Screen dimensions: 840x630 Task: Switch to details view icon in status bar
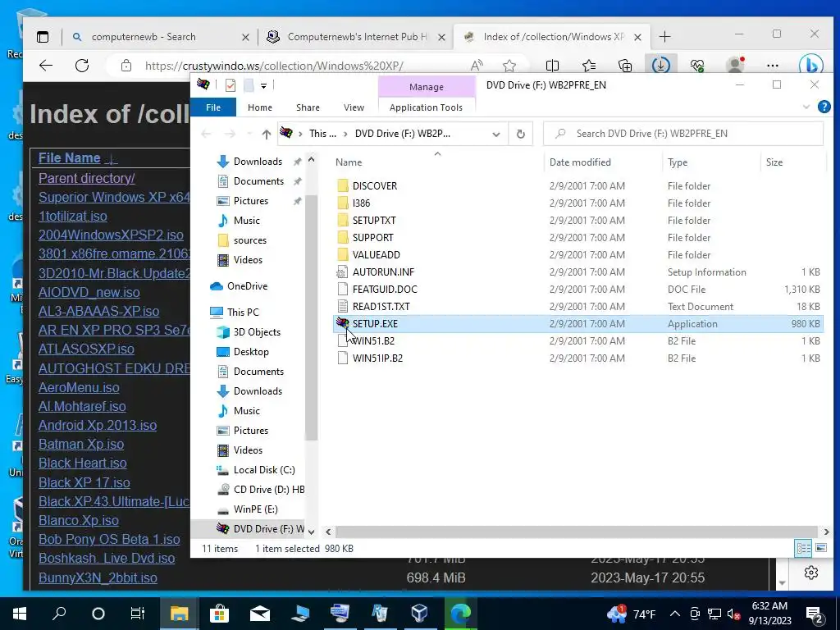(x=804, y=548)
